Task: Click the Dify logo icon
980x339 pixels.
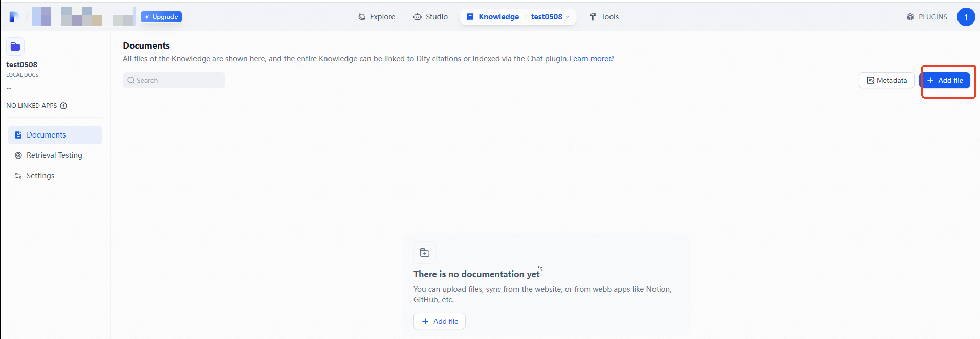Action: 14,17
